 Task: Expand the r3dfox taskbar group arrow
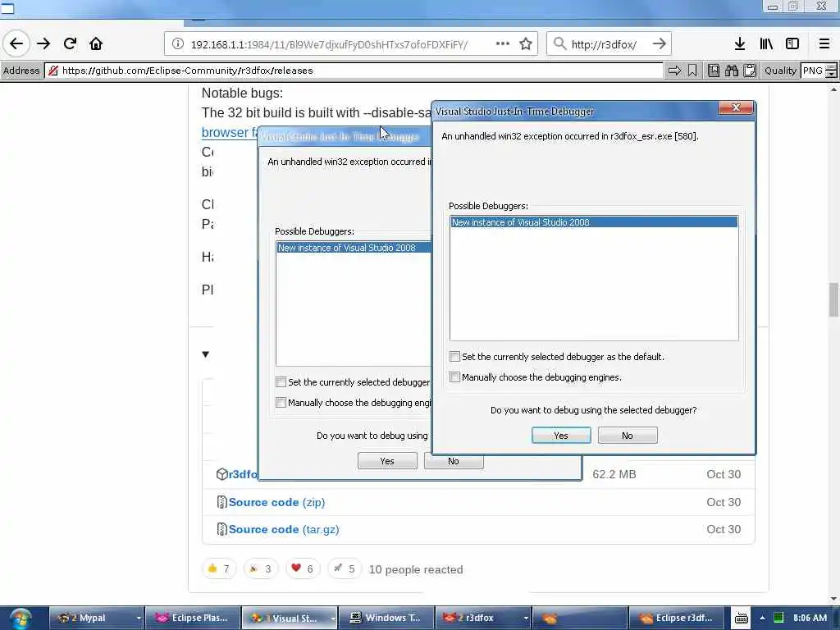coord(526,619)
